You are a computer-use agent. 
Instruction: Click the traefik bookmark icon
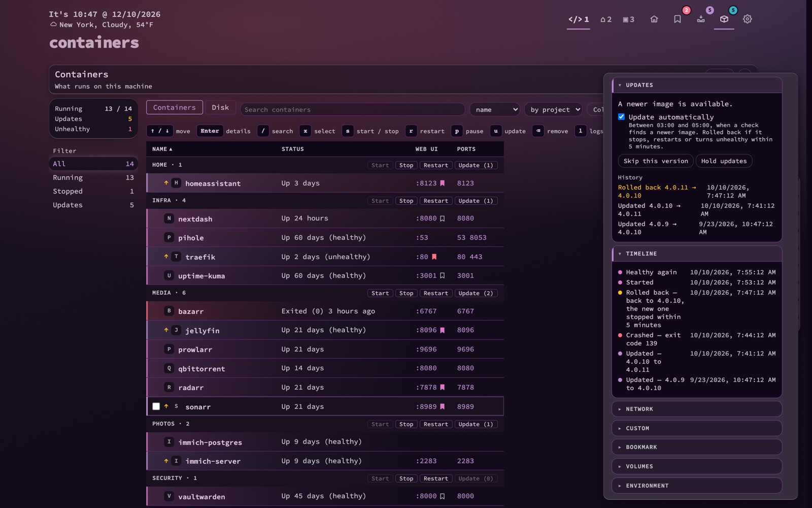(434, 257)
